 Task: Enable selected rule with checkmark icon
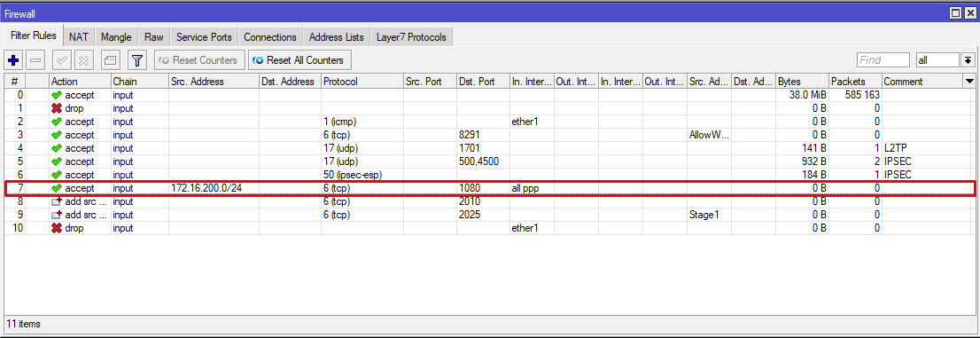(61, 60)
